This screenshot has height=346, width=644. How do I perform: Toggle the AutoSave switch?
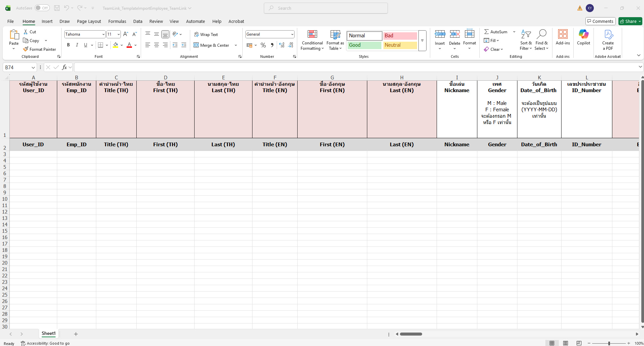(x=42, y=8)
